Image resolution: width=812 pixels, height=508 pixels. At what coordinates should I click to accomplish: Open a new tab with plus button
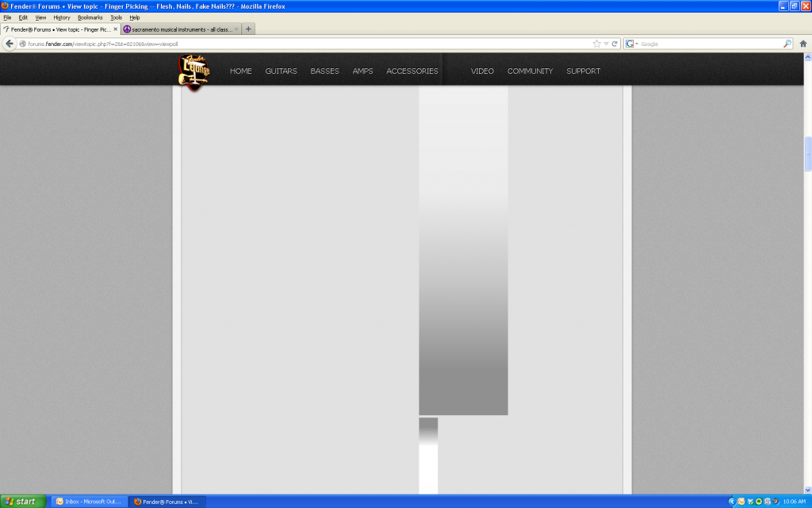click(x=248, y=29)
